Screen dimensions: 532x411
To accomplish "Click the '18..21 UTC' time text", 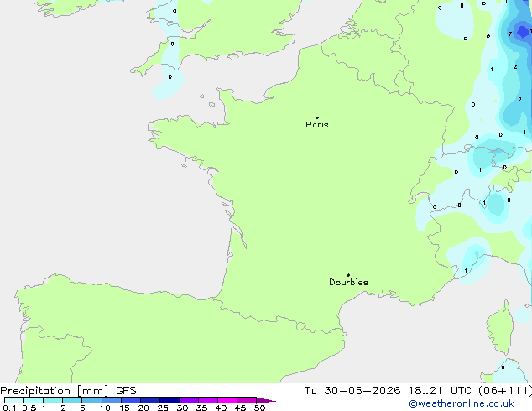I will pos(440,391).
